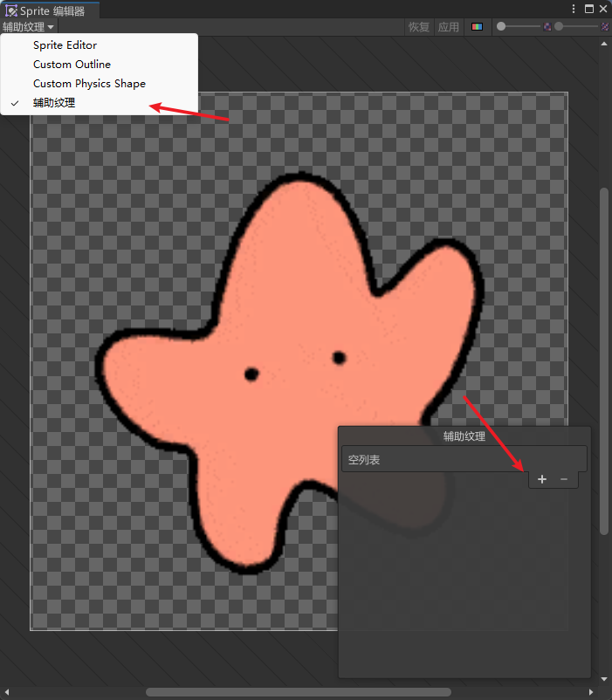Click the scroll right arrow
Viewport: 612px width, 700px height.
point(591,692)
